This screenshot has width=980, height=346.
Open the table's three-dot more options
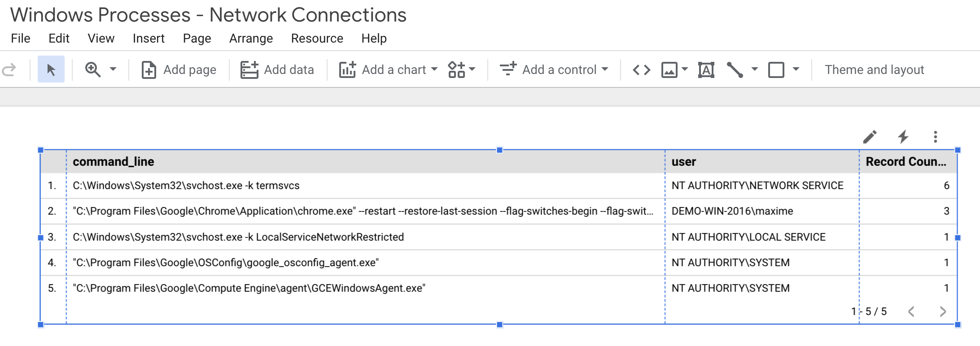click(936, 137)
